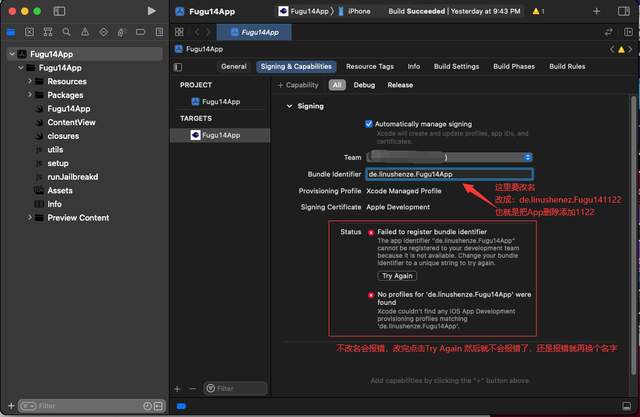Open the ContentView file

point(71,122)
